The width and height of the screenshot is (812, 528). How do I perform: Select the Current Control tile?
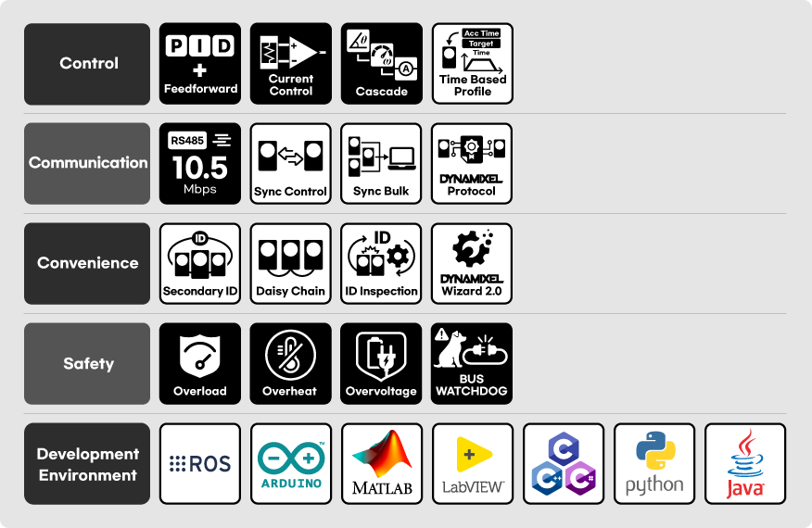coord(291,64)
